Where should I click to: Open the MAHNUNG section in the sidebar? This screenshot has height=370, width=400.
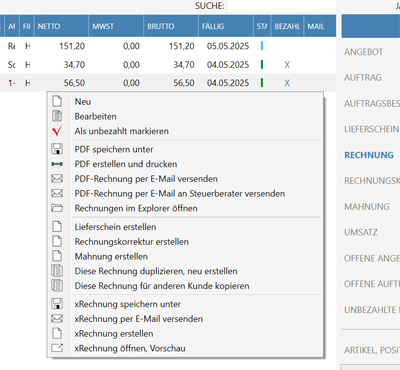(x=367, y=207)
